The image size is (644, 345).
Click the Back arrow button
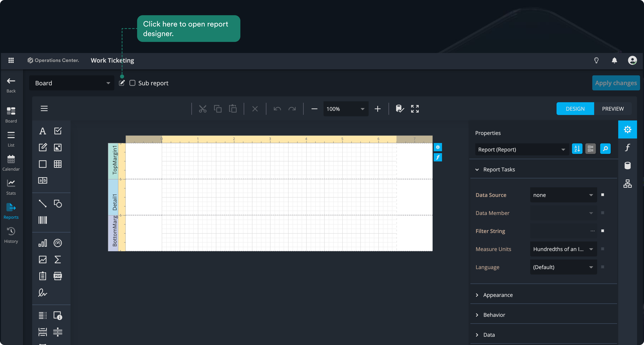[x=11, y=85]
